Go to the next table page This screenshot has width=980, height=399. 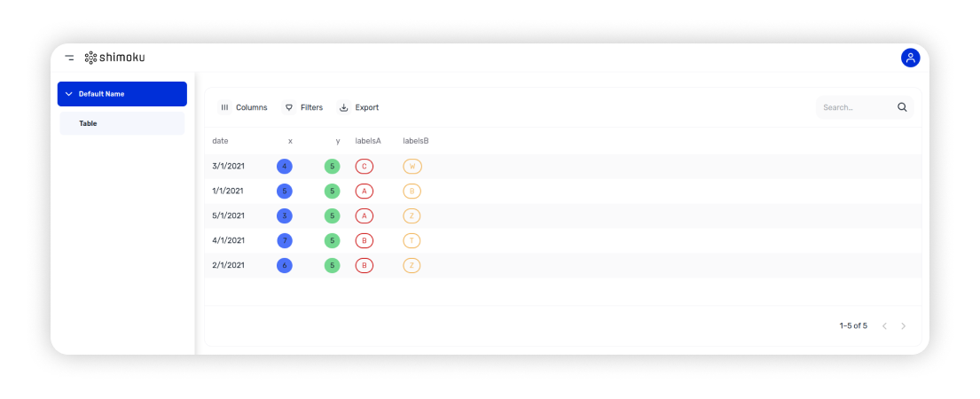(903, 326)
